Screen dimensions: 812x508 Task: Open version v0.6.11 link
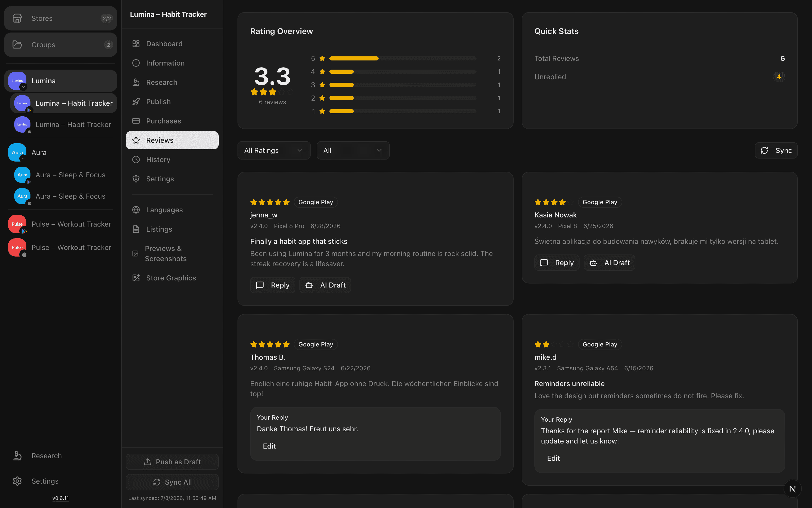(60, 498)
